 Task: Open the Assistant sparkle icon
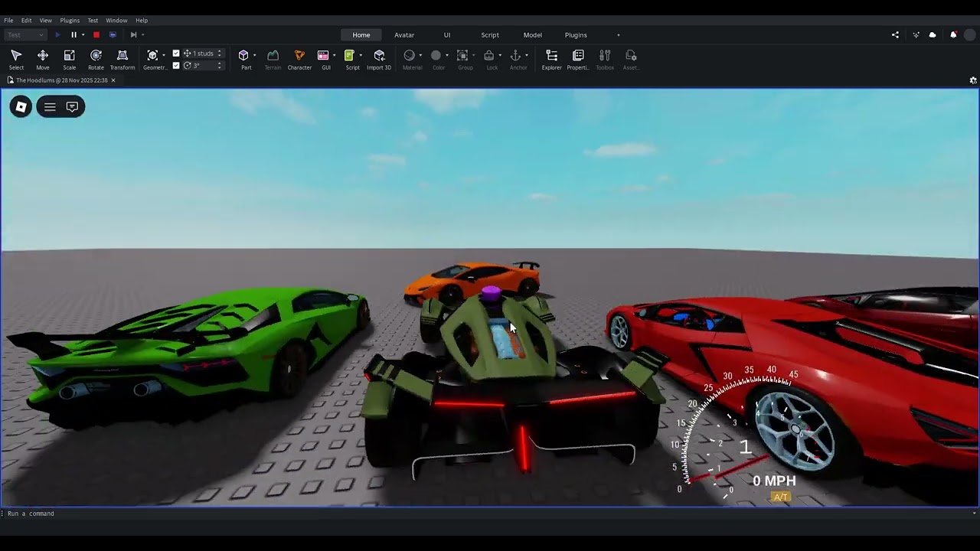[x=916, y=34]
